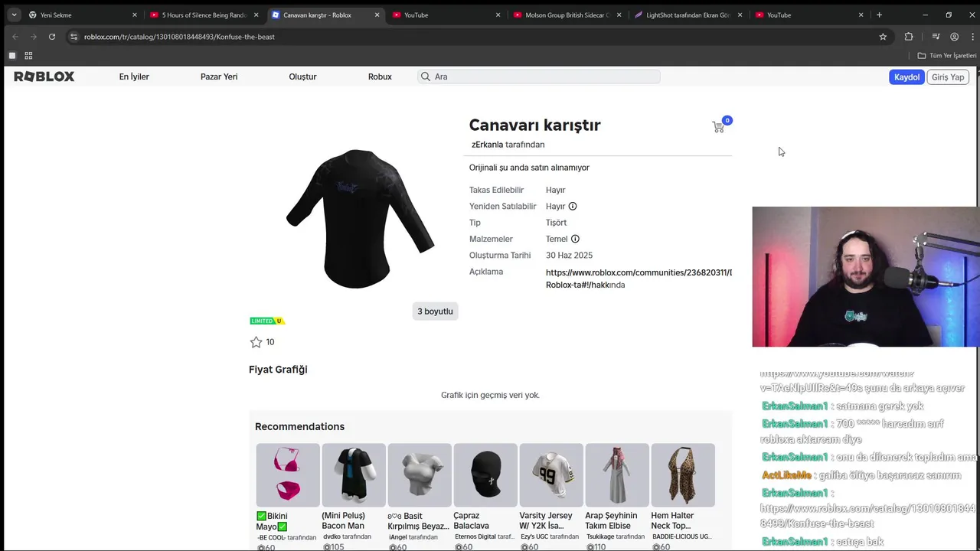Screen dimensions: 980x551
Task: Click Oluşturma Tarihi value 30 Haz 2025
Action: [569, 256]
